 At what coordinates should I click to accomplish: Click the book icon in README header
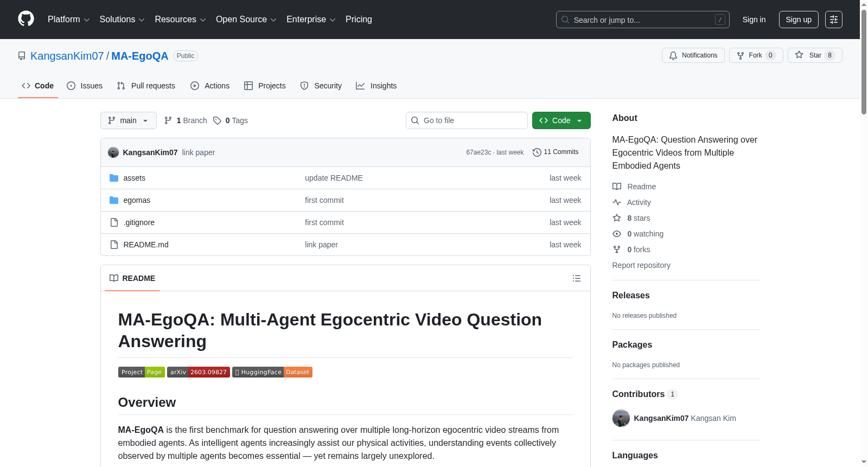point(114,278)
